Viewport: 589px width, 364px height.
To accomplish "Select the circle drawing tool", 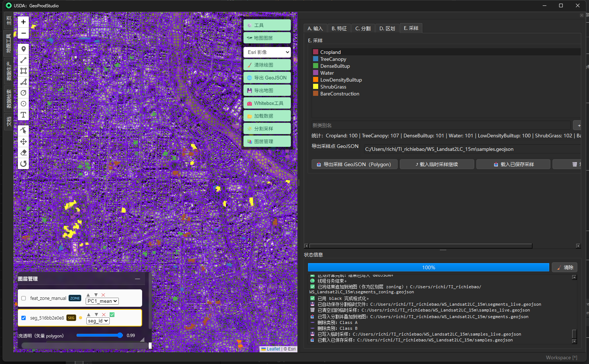I will click(23, 93).
